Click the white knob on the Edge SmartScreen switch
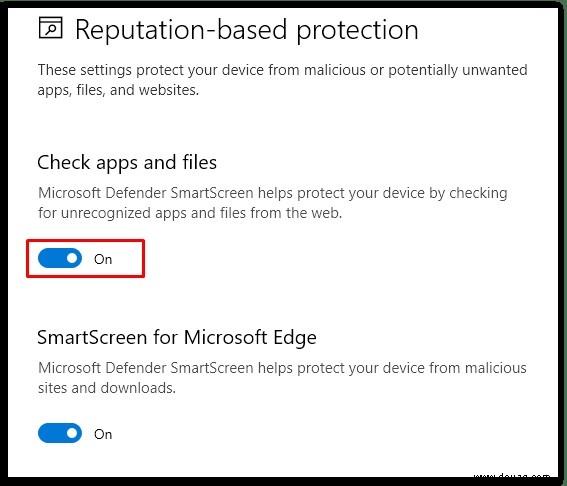The width and height of the screenshot is (567, 486). tap(72, 433)
